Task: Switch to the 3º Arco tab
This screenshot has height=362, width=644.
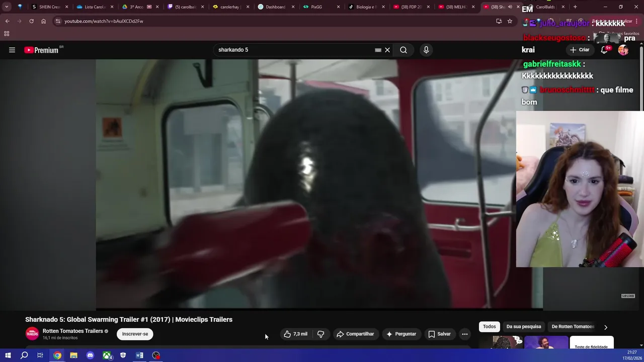Action: (139, 7)
